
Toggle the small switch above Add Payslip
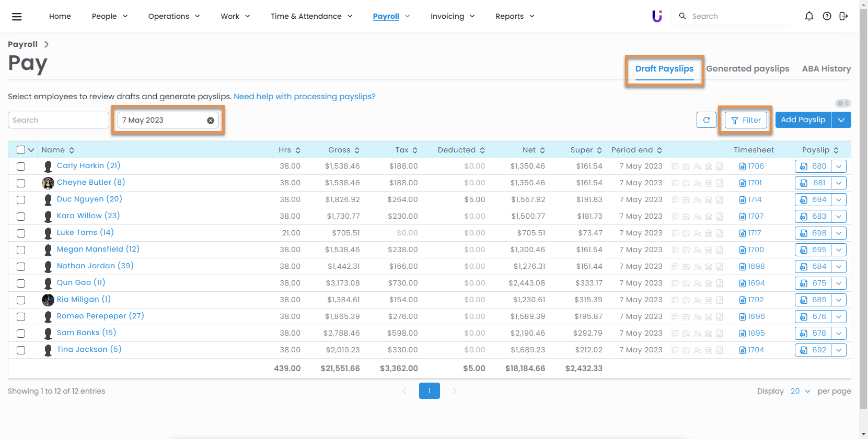click(x=842, y=103)
